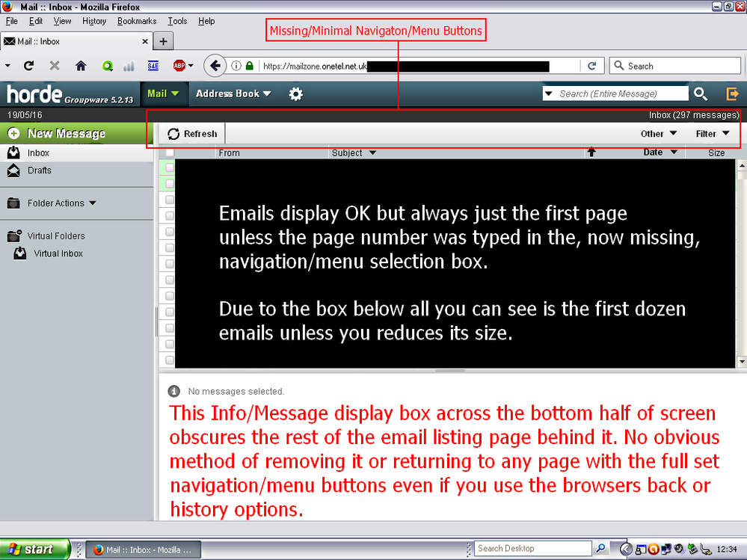The height and width of the screenshot is (560, 747).
Task: Click the Inbox folder icon
Action: (13, 153)
